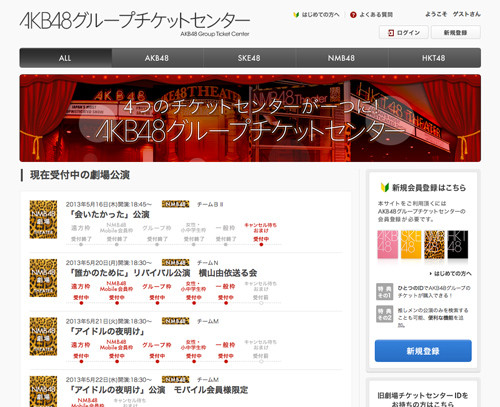Click チームN label text
Screen dimensions: 500x407
[207, 263]
